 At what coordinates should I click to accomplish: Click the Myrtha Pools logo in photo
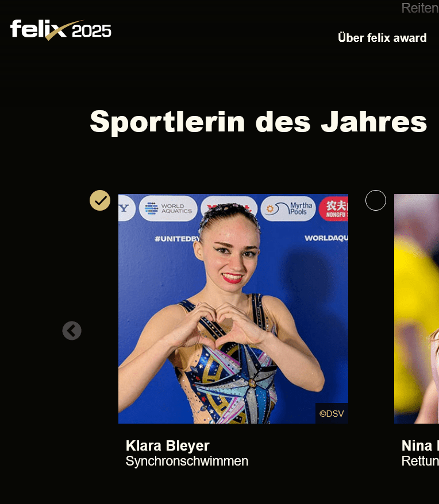pos(288,208)
